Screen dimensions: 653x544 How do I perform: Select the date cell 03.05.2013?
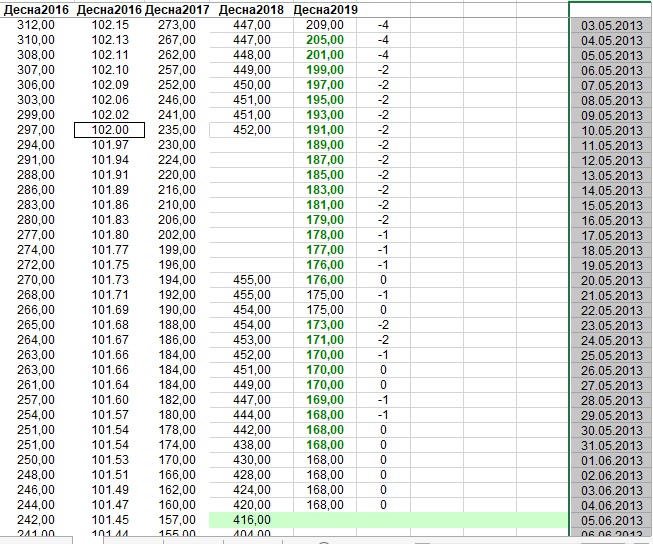[x=611, y=25]
